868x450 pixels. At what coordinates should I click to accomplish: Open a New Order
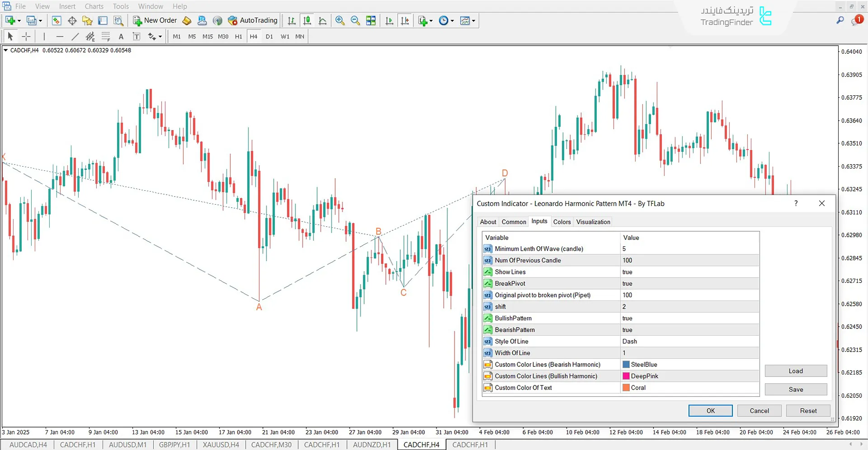tap(155, 20)
